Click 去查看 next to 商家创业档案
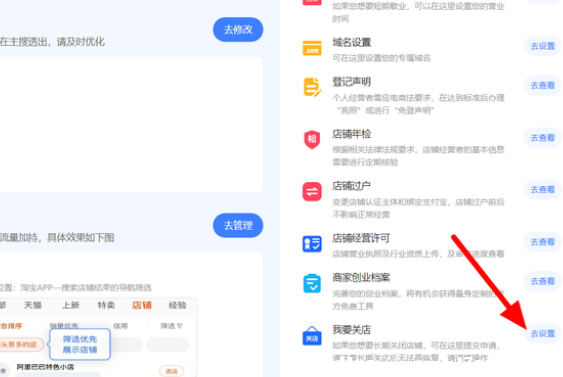The image size is (563, 377). tap(543, 281)
